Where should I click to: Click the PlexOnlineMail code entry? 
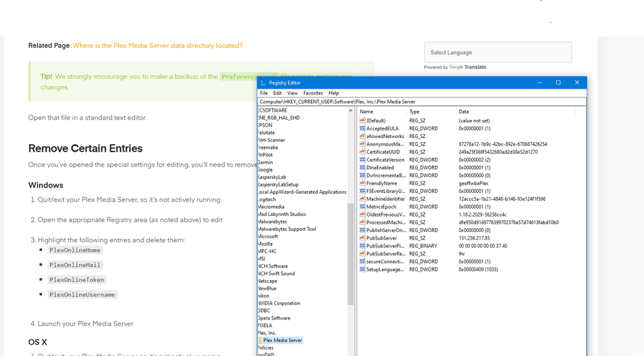74,265
